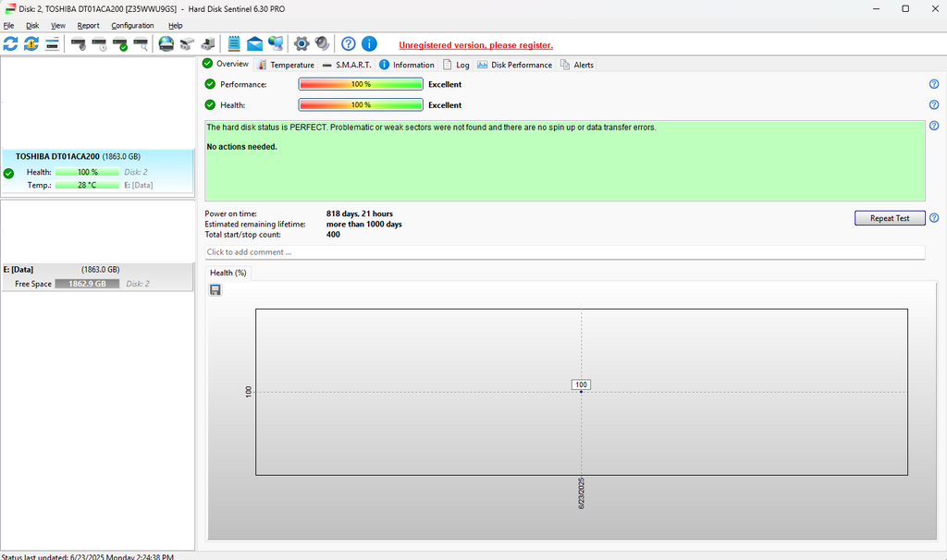Click the disk with clock icon
This screenshot has height=560, width=947.
click(x=99, y=44)
